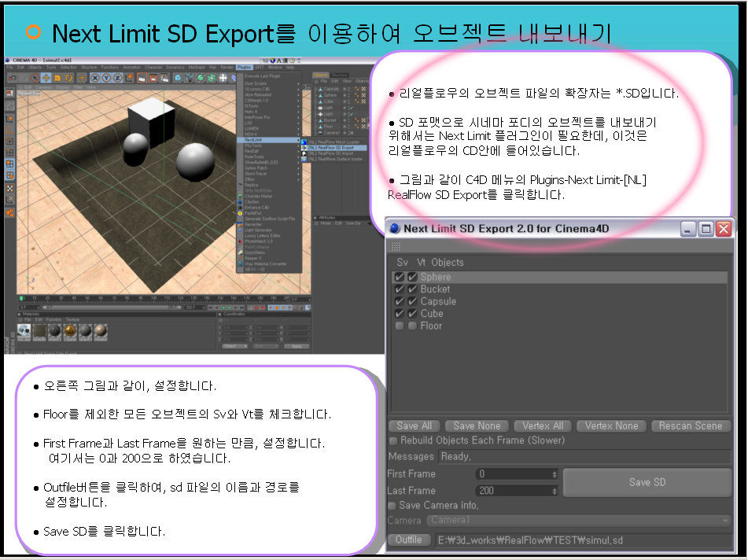
Task: Click the Outfile path input field
Action: (x=584, y=540)
